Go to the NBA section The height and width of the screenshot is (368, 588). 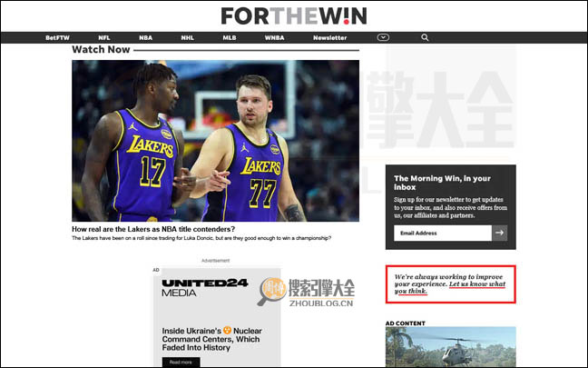(145, 38)
